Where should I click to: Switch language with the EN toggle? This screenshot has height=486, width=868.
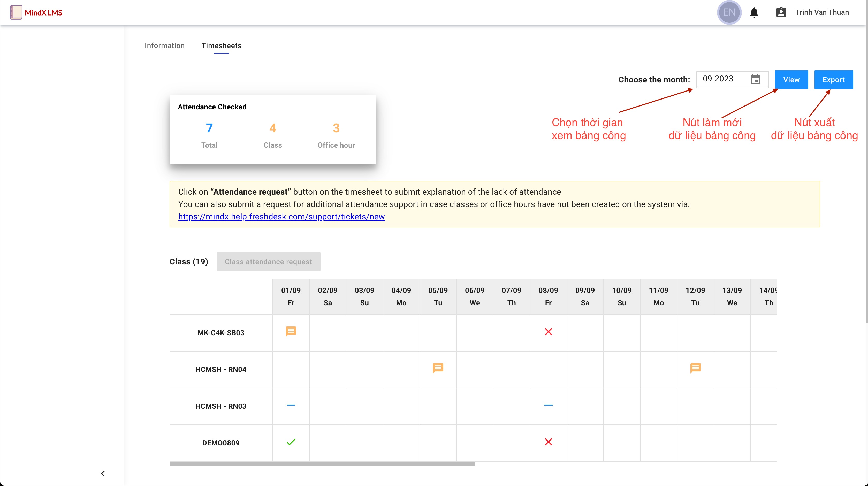click(729, 12)
